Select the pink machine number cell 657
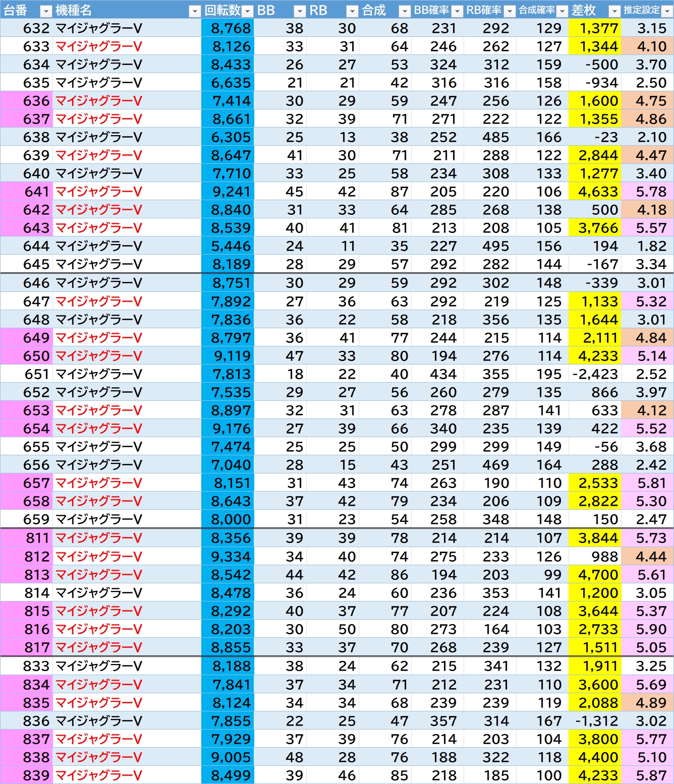674x784 pixels. pyautogui.click(x=36, y=483)
